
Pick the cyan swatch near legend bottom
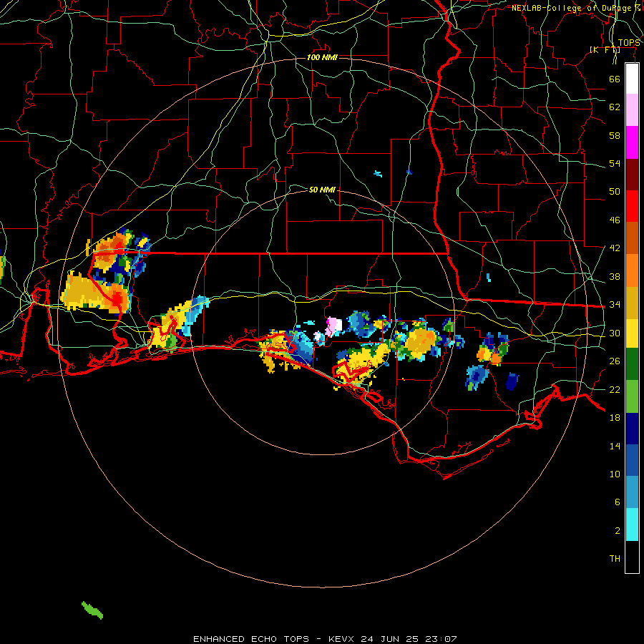632,525
